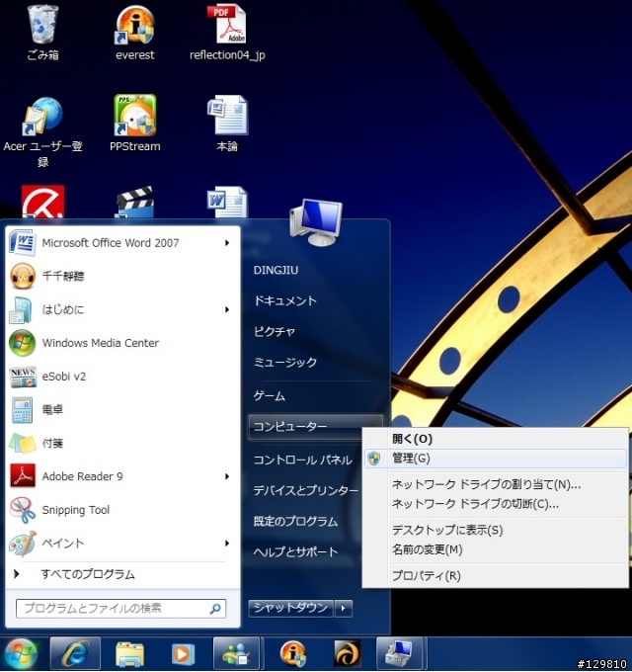Launch Microsoft Office Word 2007 from Start menu

pos(121,243)
